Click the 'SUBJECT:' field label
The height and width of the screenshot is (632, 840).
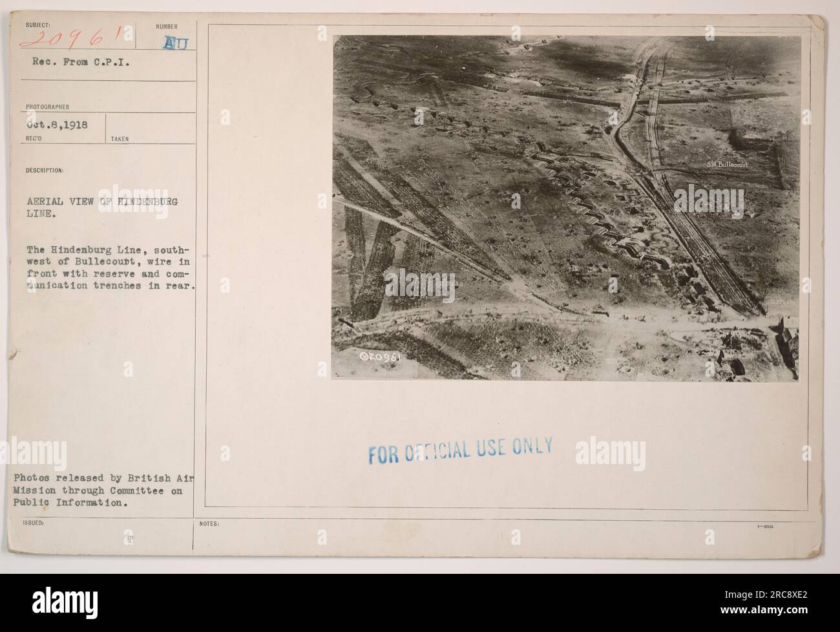(x=38, y=26)
